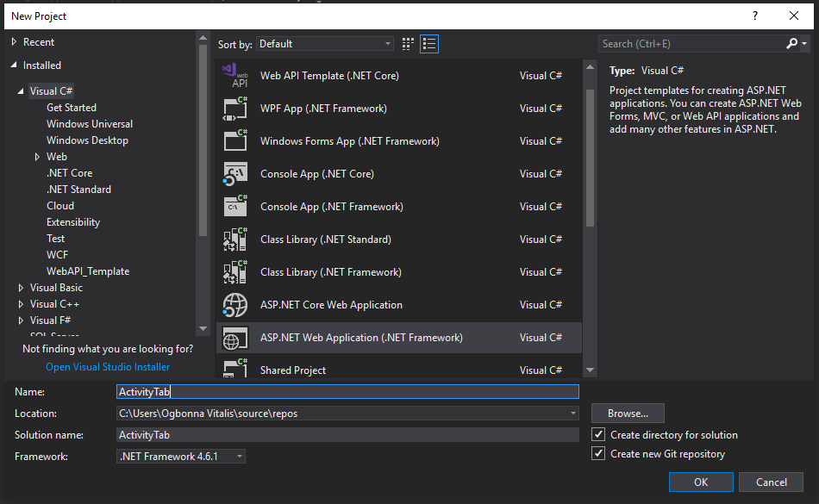Click the ASP.NET Web Application (.NET Framework) icon

235,338
